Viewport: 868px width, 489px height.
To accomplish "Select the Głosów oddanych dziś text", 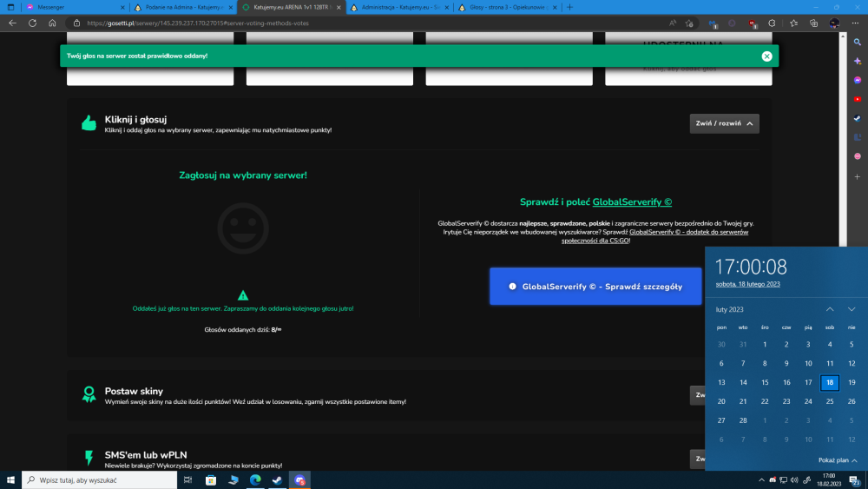I will 243,330.
